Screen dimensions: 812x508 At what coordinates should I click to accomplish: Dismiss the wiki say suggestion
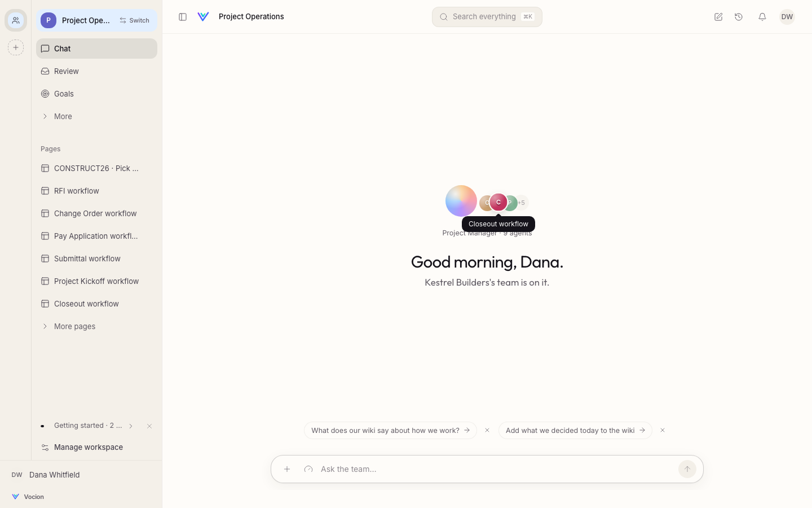tap(487, 430)
